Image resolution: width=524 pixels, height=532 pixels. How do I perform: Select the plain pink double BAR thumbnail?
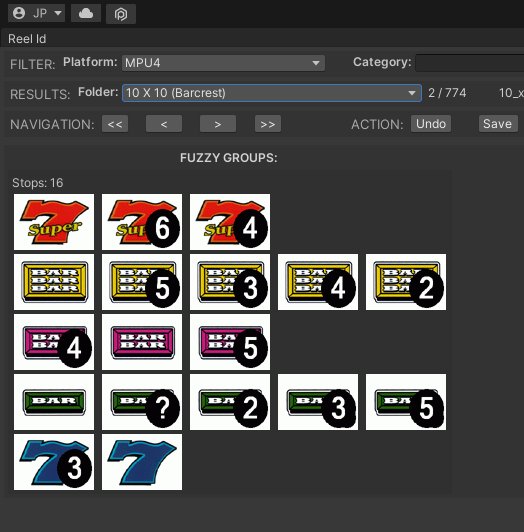click(142, 342)
